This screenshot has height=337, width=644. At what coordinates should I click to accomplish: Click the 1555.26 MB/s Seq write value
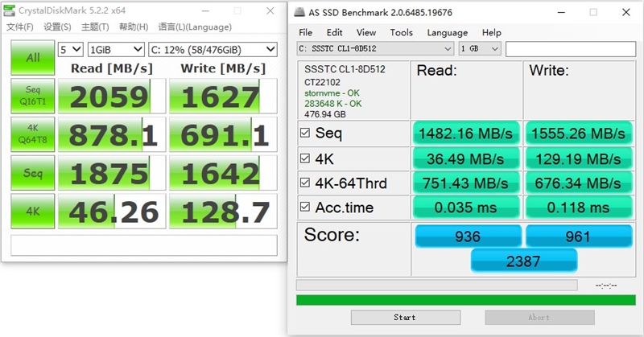click(579, 134)
